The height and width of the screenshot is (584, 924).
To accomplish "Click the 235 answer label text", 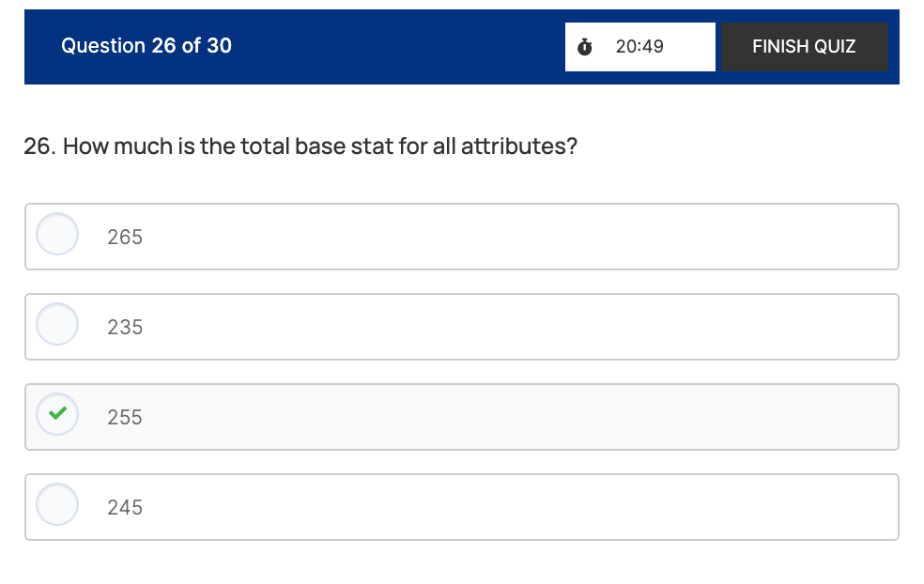I will (125, 328).
